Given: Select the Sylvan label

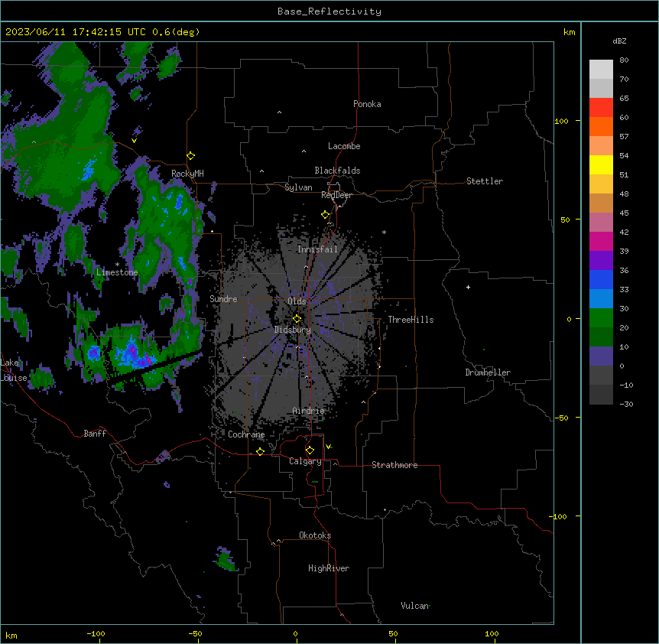Looking at the screenshot, I should 298,187.
